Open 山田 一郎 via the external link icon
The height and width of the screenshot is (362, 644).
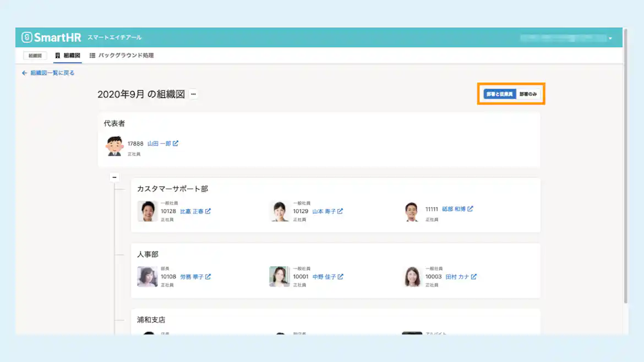pos(176,143)
